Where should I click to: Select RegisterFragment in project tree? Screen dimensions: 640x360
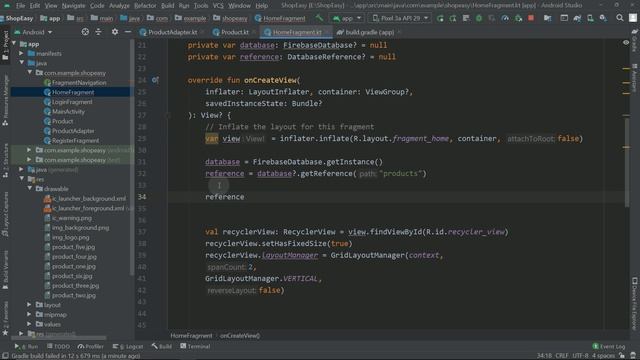[x=76, y=140]
